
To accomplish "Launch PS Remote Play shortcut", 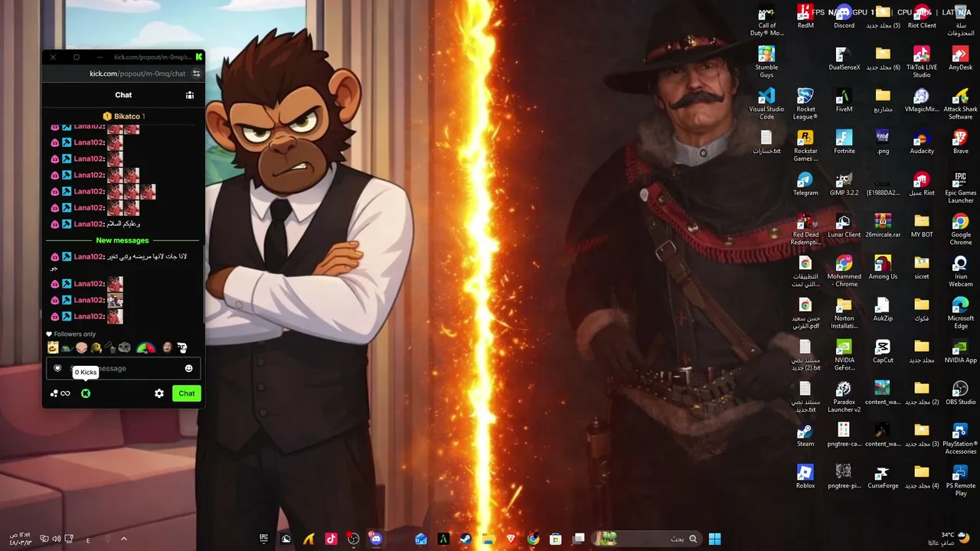I will coord(961,481).
